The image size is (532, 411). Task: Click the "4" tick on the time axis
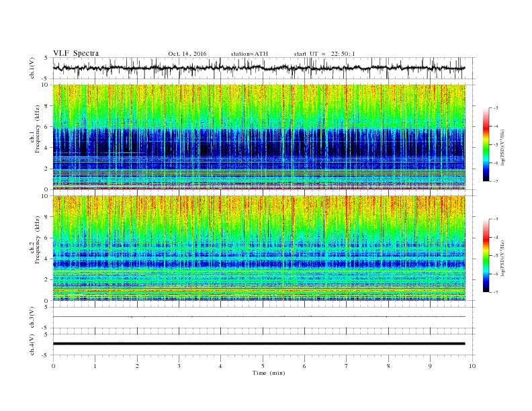click(x=220, y=366)
